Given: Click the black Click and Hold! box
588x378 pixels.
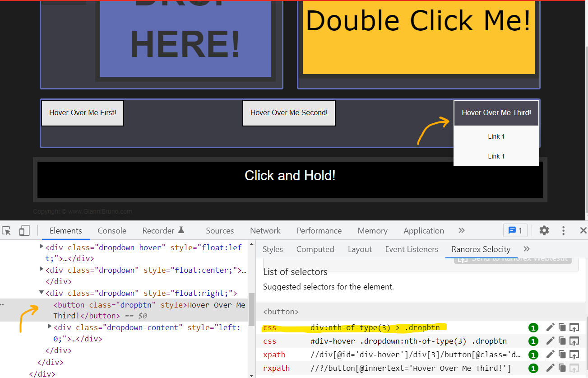Looking at the screenshot, I should point(290,176).
